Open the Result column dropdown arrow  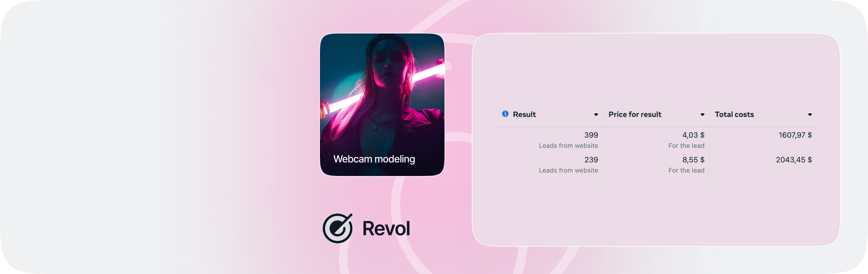(596, 115)
